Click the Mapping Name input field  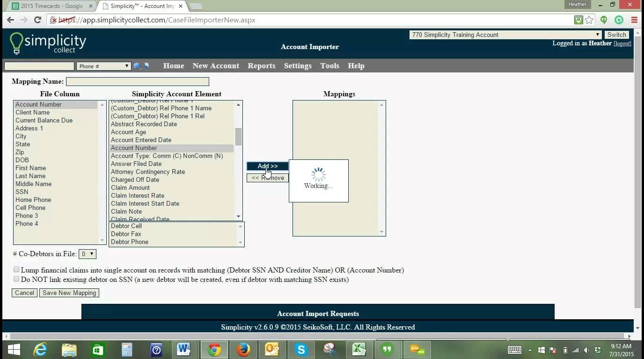tap(138, 81)
